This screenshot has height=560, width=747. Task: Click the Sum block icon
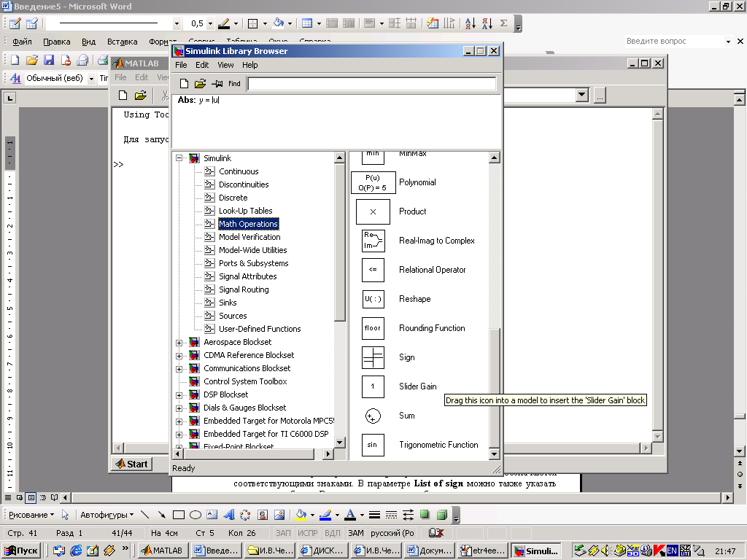coord(373,416)
